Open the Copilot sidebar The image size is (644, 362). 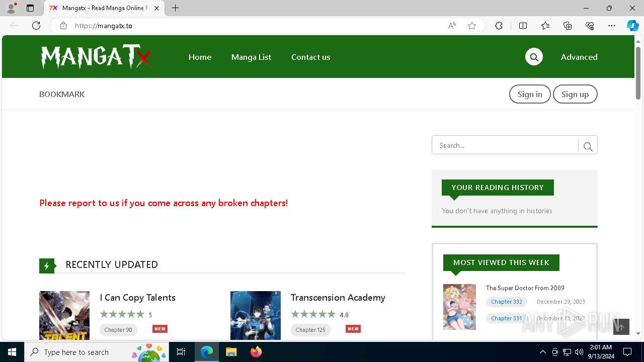point(633,26)
